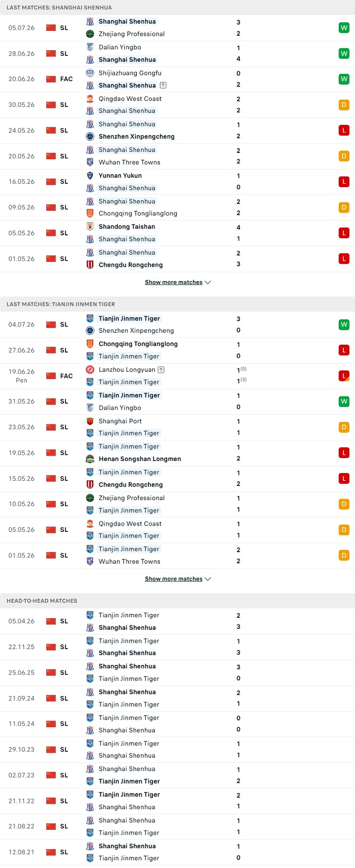Viewport: 355px width, 868px height.
Task: Click Zhejiang Professional logo in 05.07.26 match
Action: point(90,34)
